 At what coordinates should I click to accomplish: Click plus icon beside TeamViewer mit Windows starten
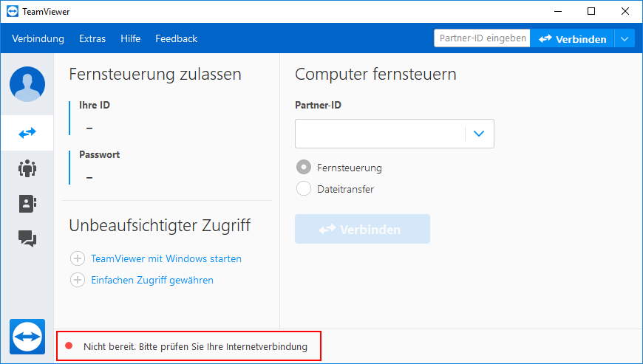tap(78, 258)
